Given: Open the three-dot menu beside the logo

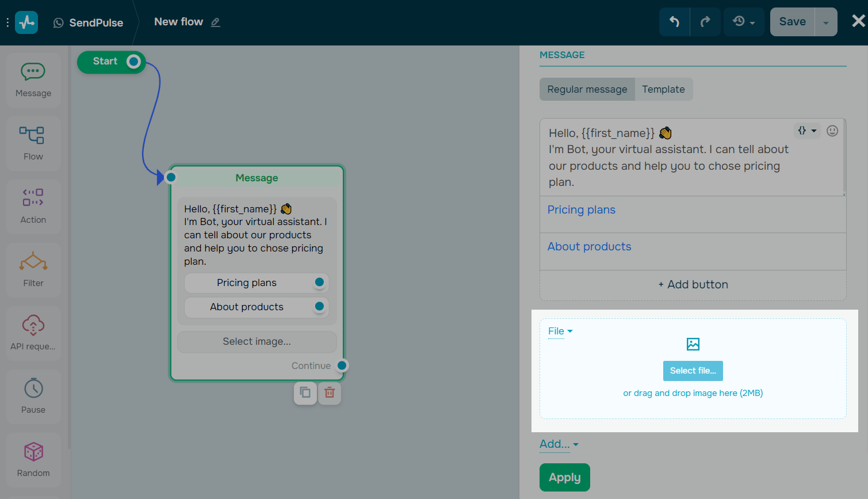Looking at the screenshot, I should click(7, 21).
